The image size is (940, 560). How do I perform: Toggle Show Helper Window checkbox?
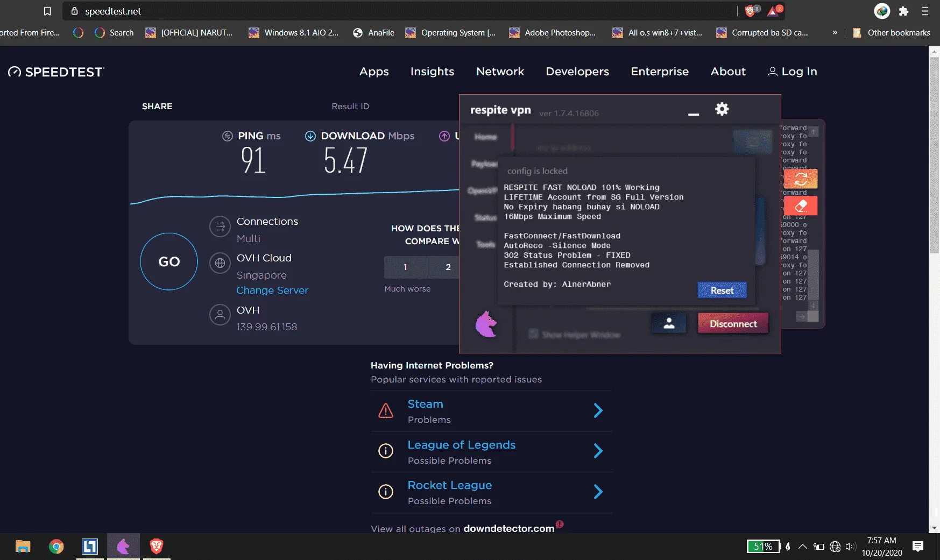[533, 334]
